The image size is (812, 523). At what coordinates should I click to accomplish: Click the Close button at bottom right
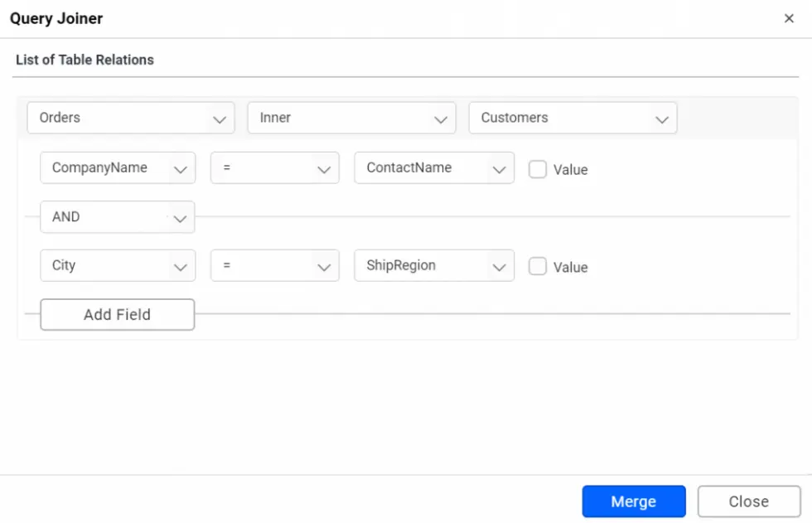coord(748,501)
